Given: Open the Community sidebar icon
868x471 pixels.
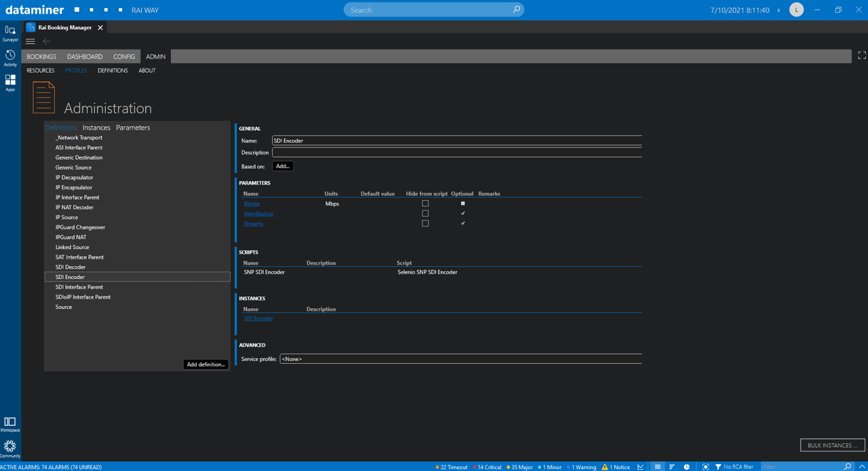Looking at the screenshot, I should pos(10,449).
